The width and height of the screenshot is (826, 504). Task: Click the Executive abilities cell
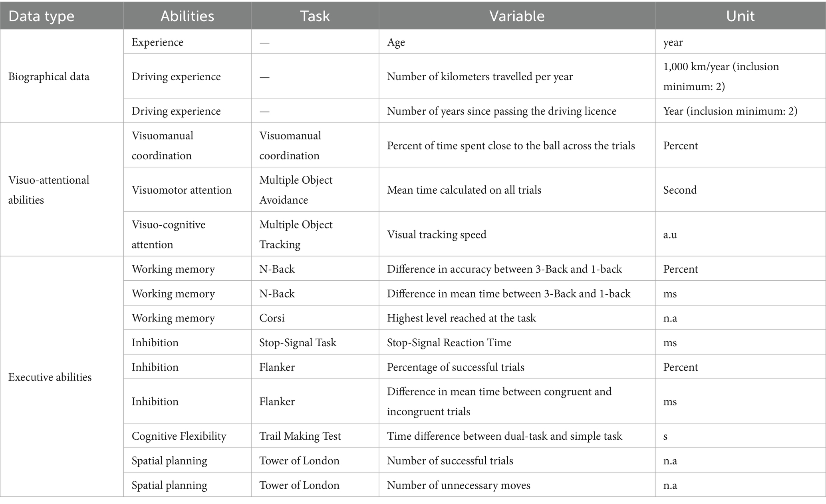tap(50, 377)
